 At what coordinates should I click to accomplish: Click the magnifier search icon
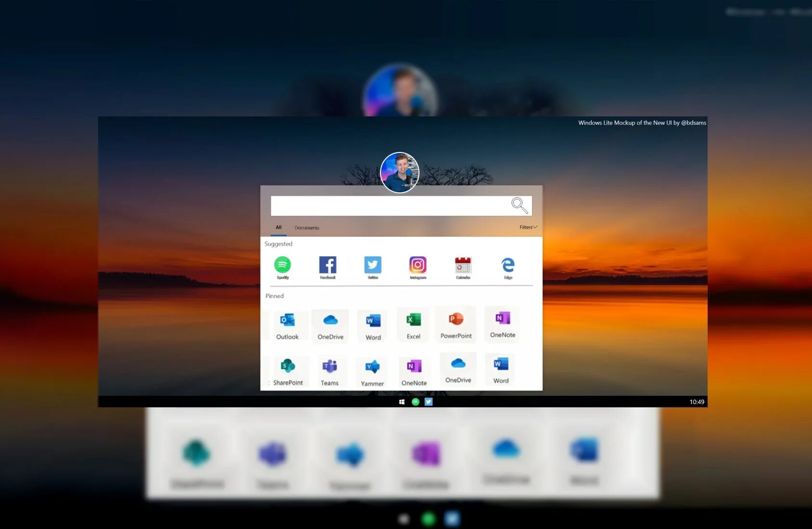519,205
